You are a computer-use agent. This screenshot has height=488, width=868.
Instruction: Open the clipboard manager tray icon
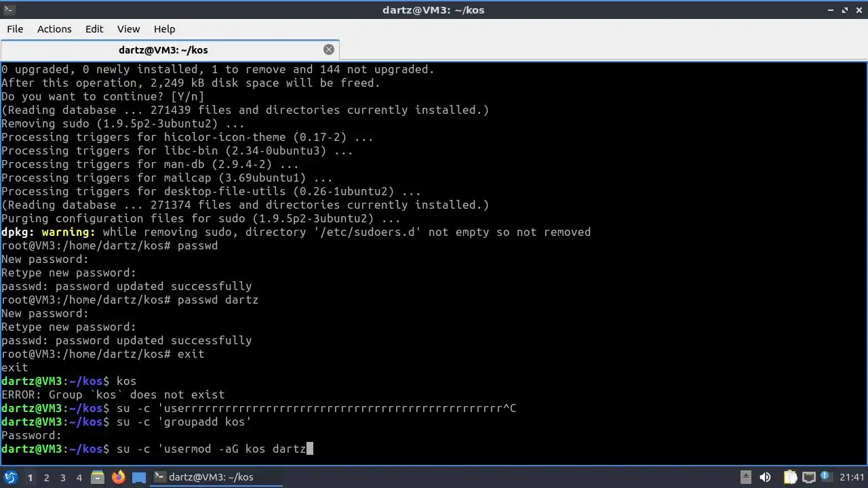tap(791, 477)
